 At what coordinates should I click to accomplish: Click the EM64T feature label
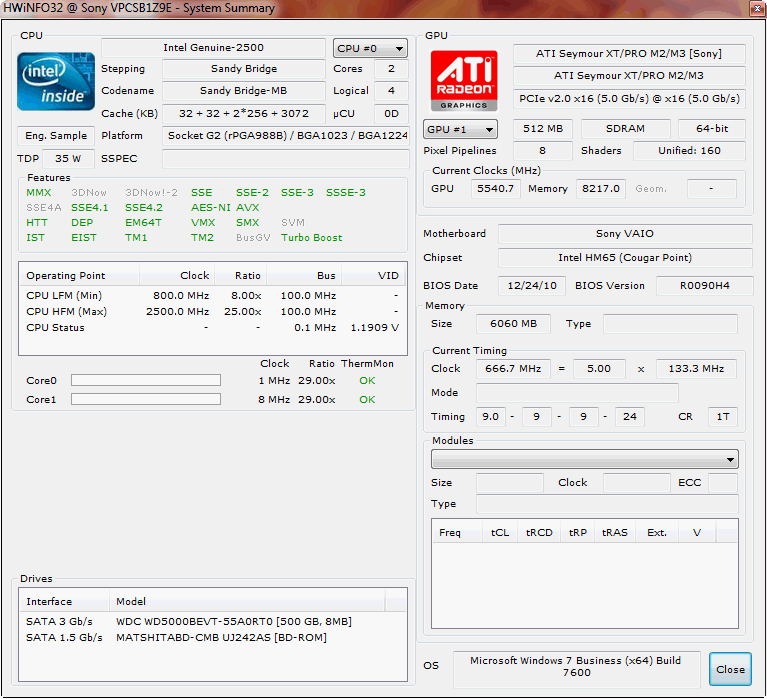click(143, 223)
